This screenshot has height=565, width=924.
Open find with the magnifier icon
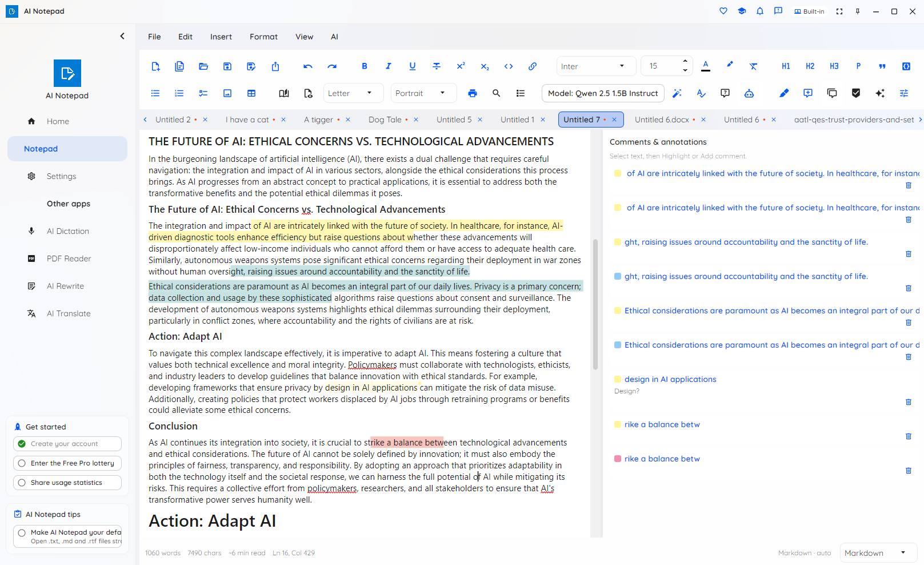[x=497, y=93]
